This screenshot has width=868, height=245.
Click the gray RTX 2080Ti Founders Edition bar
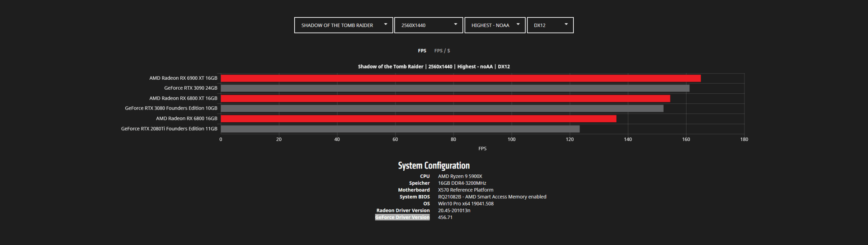click(400, 129)
